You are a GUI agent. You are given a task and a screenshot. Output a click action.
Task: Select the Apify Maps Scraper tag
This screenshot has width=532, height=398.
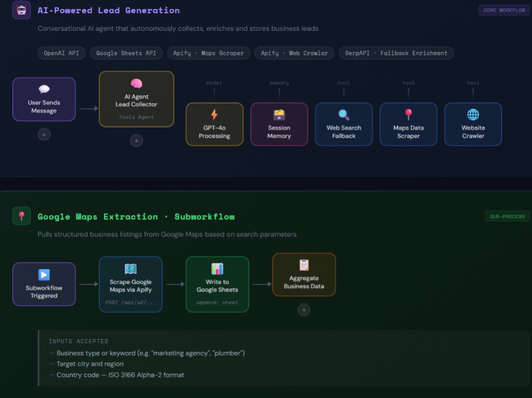(x=209, y=53)
